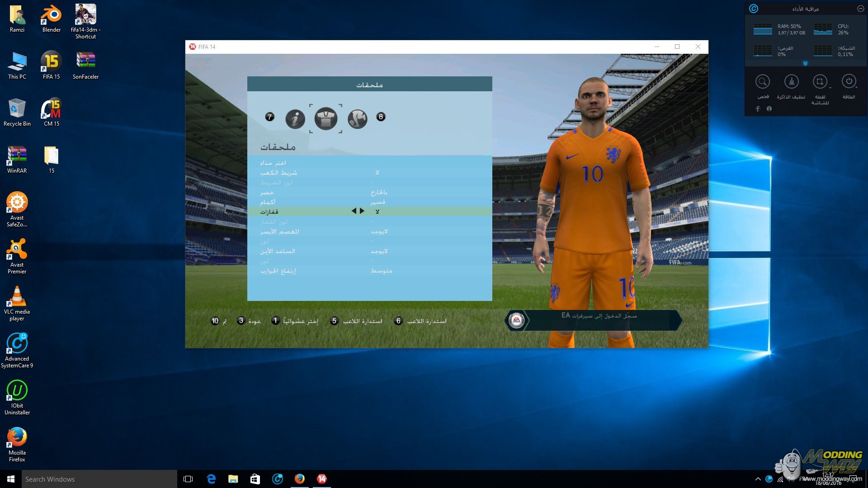
Task: Click left arrow on the gloves option
Action: click(x=354, y=211)
